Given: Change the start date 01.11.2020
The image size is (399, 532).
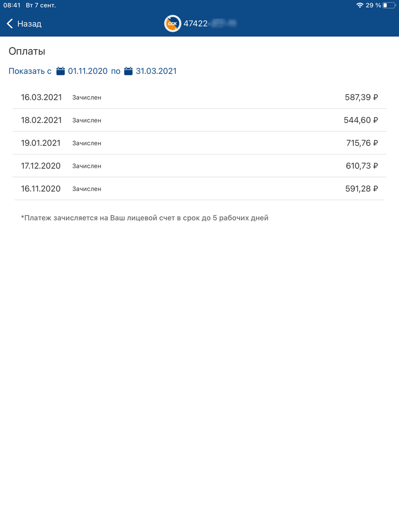Looking at the screenshot, I should 88,71.
